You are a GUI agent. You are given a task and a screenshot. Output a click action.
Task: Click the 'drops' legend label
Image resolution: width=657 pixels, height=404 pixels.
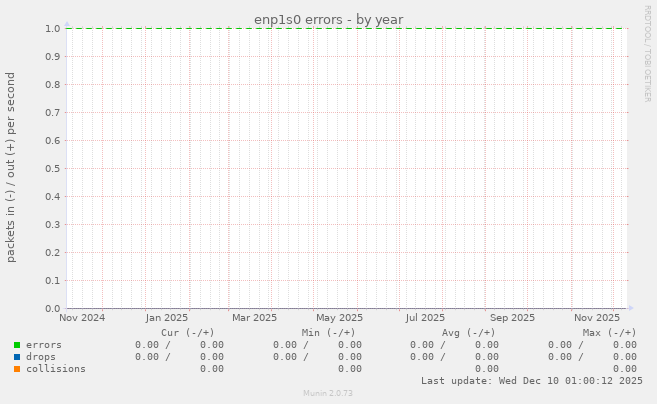pos(41,357)
